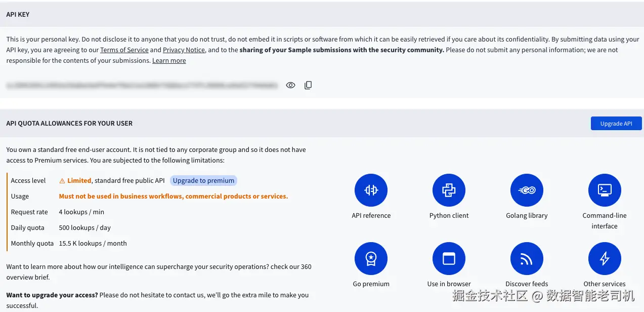644x312 pixels.
Task: Follow the Learn more link
Action: tap(169, 61)
